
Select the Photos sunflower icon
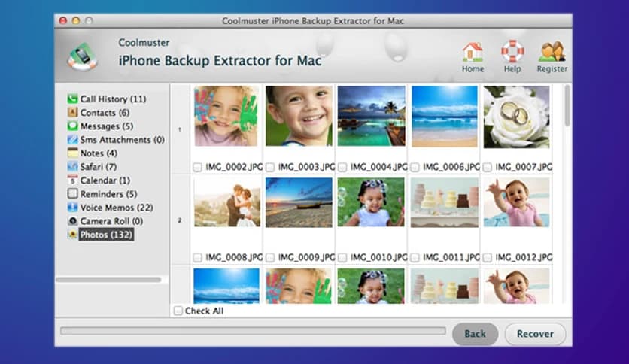click(x=73, y=235)
